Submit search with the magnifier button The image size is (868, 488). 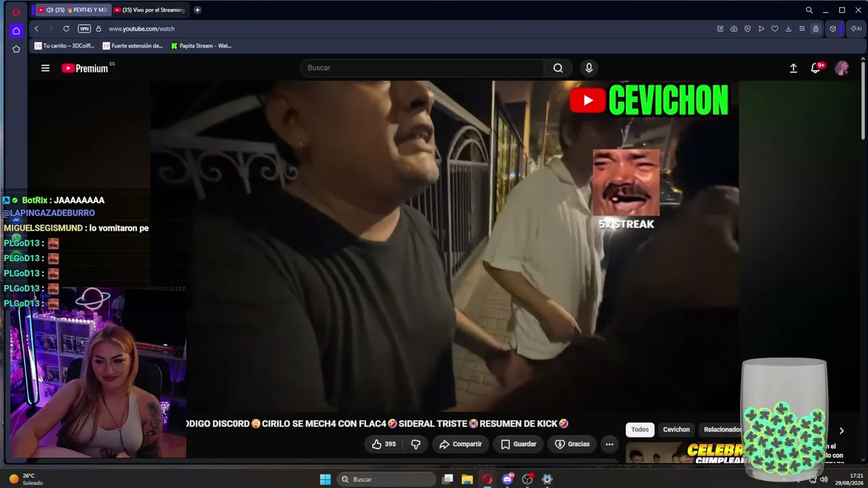pyautogui.click(x=558, y=68)
